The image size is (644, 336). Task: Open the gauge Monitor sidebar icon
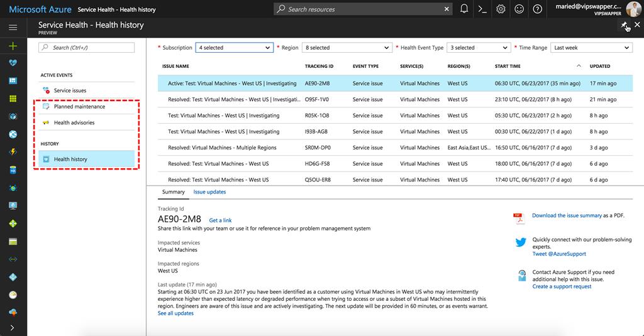tap(13, 295)
